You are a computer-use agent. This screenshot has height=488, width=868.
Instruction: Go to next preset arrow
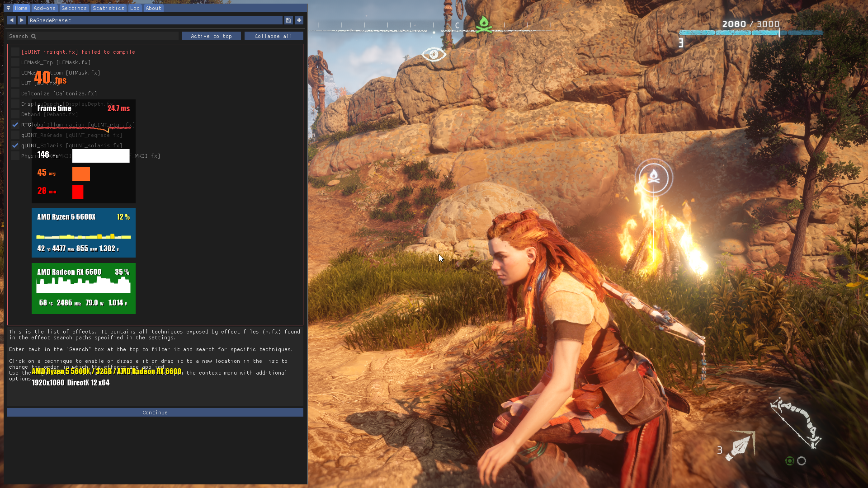point(22,20)
